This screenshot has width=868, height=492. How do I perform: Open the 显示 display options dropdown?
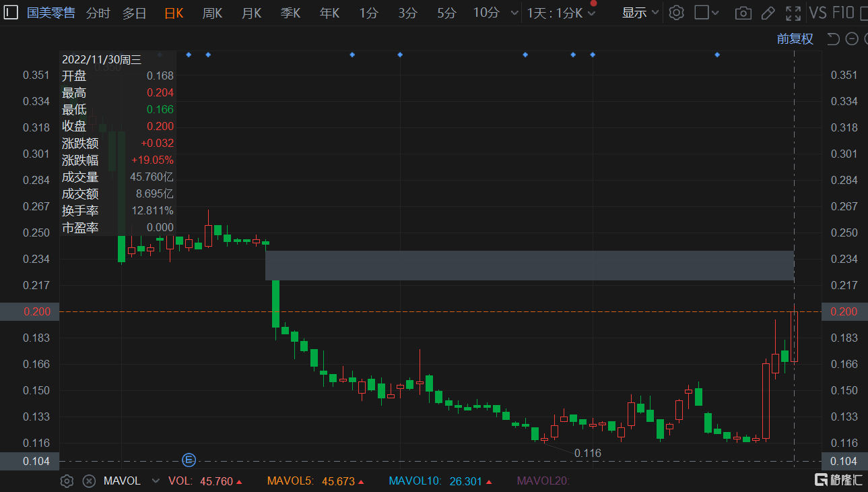pos(640,13)
